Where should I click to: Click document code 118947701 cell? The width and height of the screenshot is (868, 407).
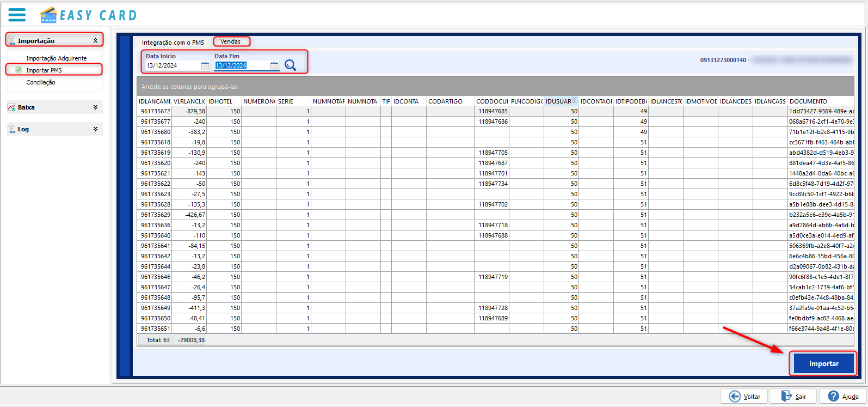(493, 173)
